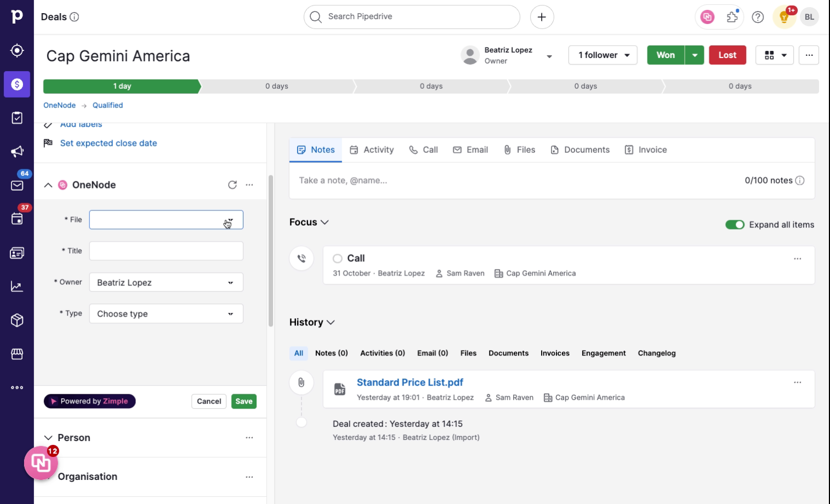This screenshot has width=830, height=504.
Task: Collapse the OneNode section
Action: coord(48,185)
